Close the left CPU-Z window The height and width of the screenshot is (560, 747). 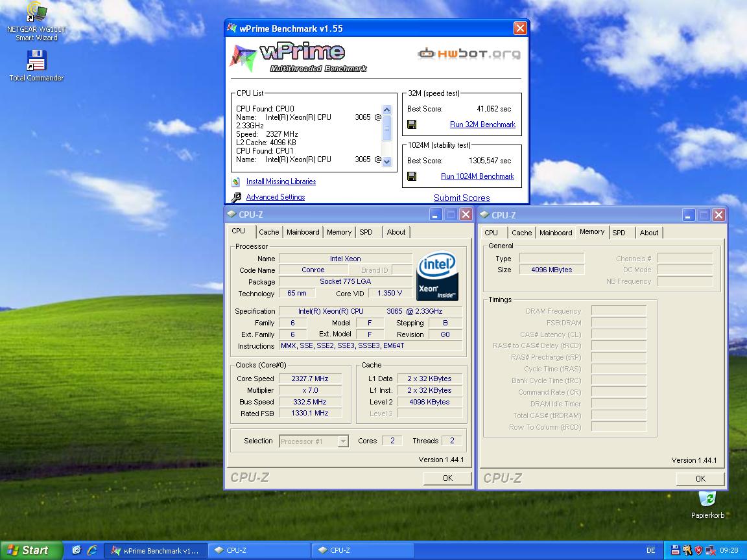(466, 215)
